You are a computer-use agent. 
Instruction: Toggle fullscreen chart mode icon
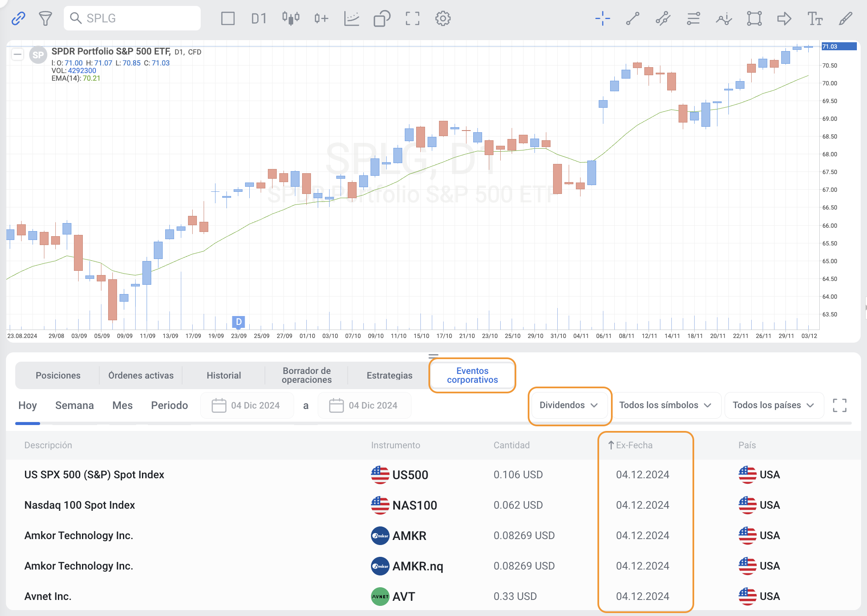[412, 18]
